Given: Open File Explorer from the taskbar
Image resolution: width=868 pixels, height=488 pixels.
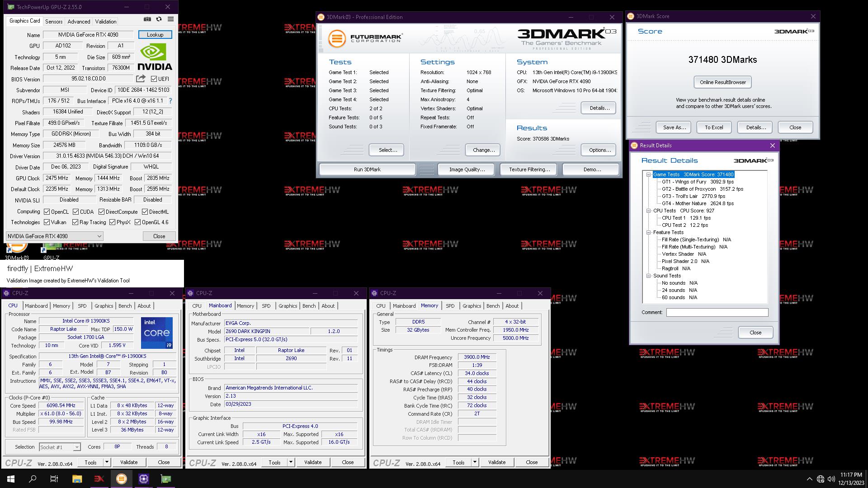Looking at the screenshot, I should (77, 479).
